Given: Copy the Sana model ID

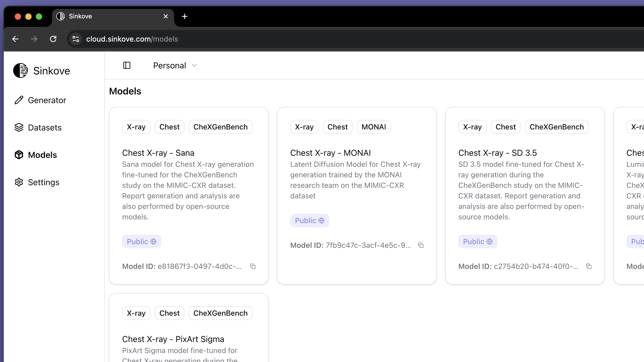Looking at the screenshot, I should pyautogui.click(x=253, y=267).
